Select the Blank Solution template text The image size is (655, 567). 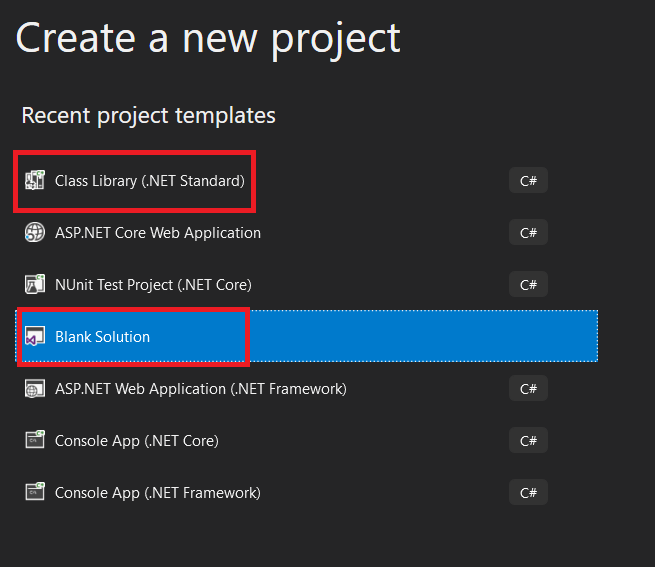(x=102, y=337)
